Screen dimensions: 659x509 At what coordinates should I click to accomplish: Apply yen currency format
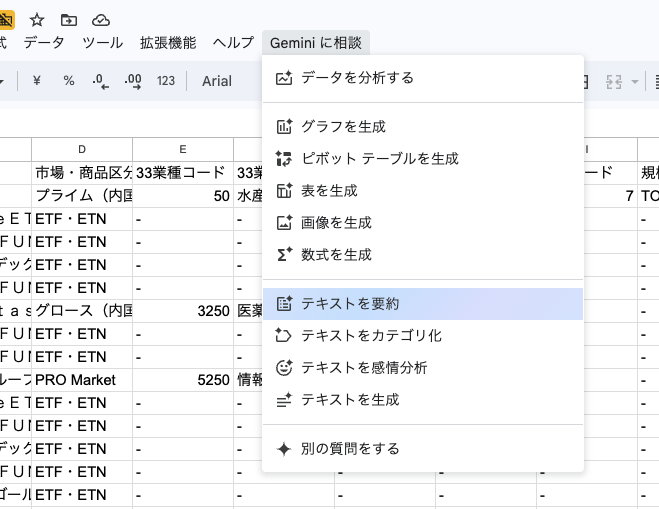pos(37,80)
